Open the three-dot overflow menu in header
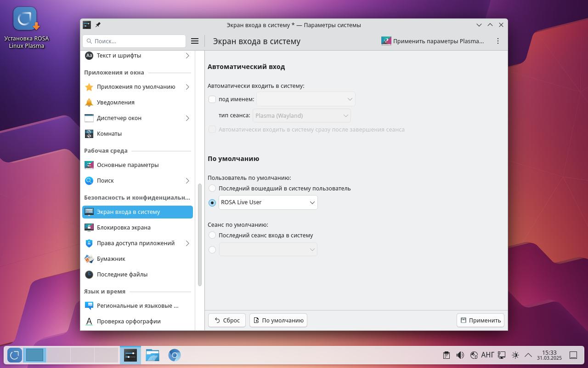 pos(498,41)
